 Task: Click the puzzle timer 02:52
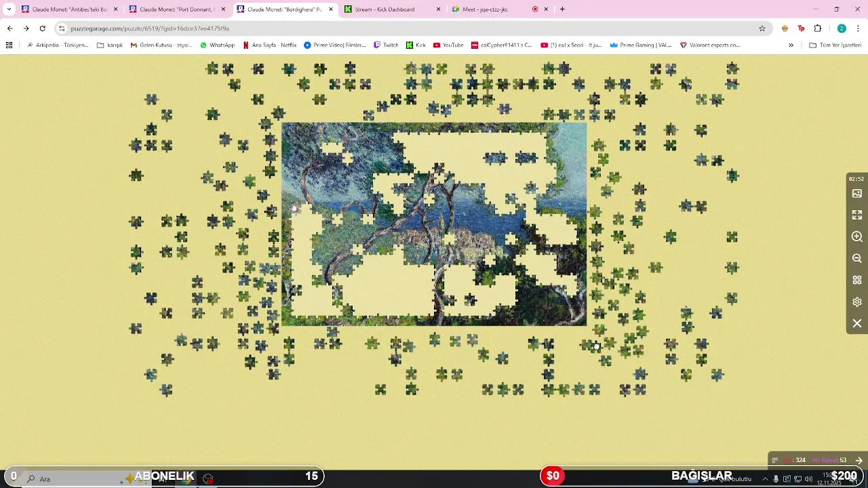pos(856,179)
